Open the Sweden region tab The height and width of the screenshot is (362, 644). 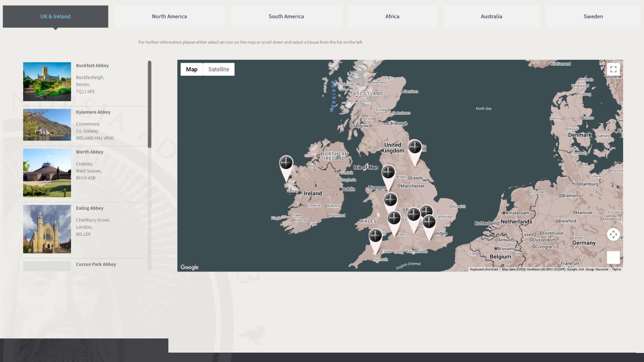tap(593, 16)
